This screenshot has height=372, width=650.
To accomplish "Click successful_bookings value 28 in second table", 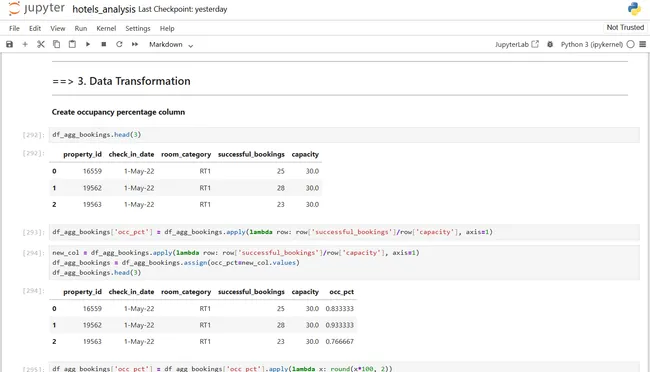I will [281, 325].
